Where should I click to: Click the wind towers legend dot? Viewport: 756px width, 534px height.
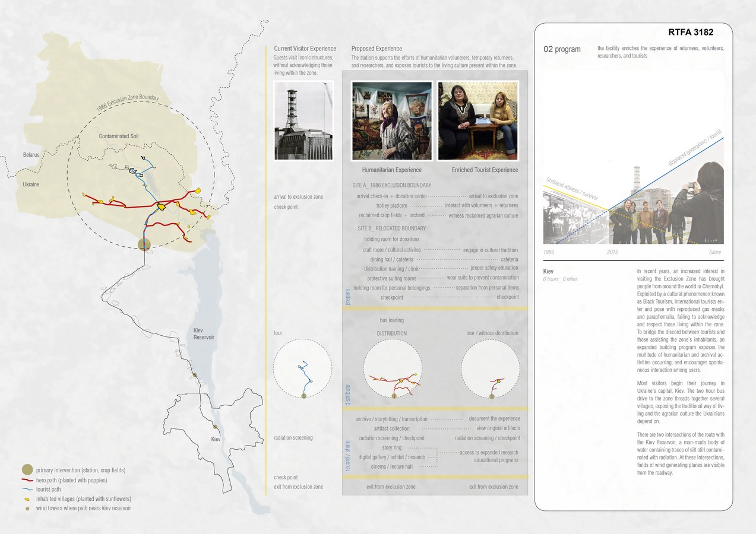coord(27,508)
